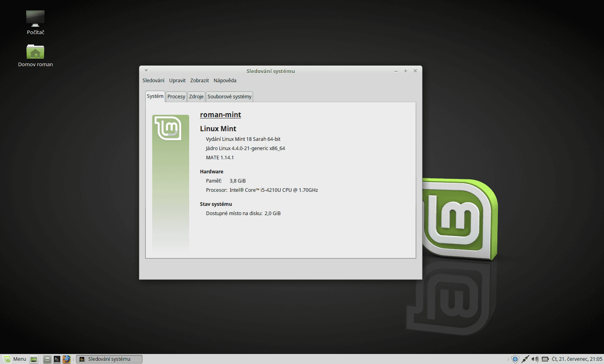Click the Sledování systému taskbar button
The image size is (604, 364).
(109, 359)
